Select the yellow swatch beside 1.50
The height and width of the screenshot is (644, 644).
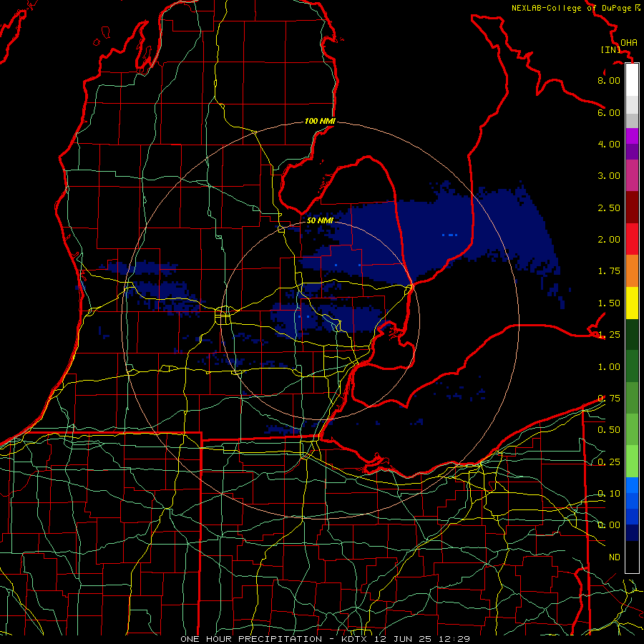point(632,303)
